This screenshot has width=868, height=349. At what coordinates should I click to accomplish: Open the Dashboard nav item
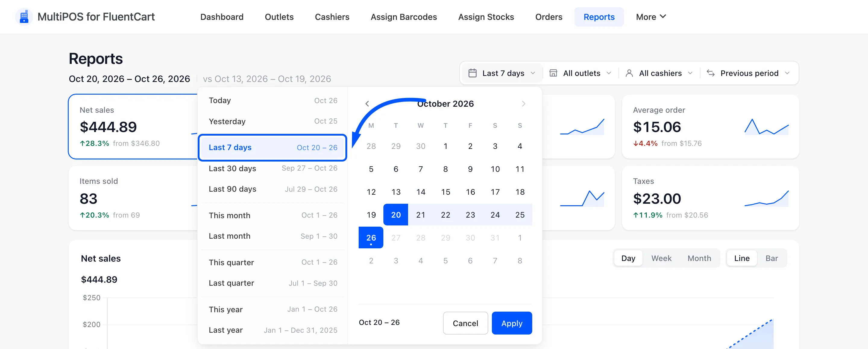222,17
